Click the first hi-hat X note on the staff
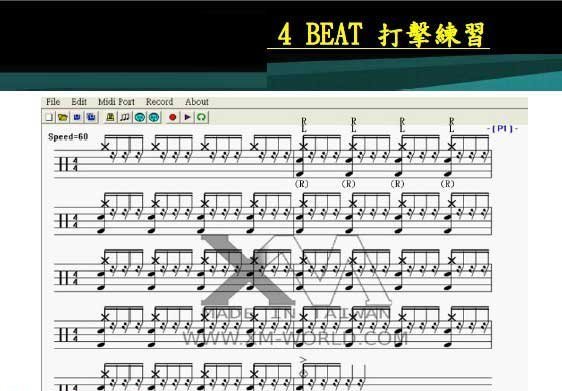Screen dimensions: 562x391 (105, 147)
